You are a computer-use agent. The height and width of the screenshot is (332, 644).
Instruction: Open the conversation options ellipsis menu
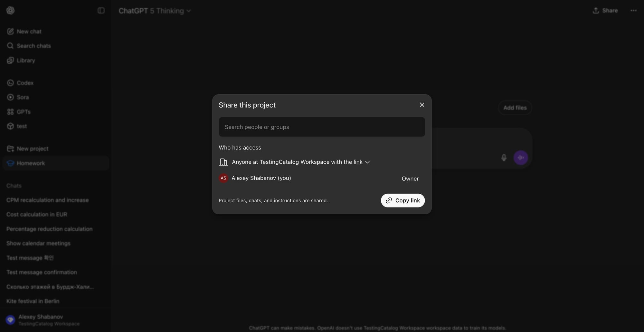(x=633, y=10)
